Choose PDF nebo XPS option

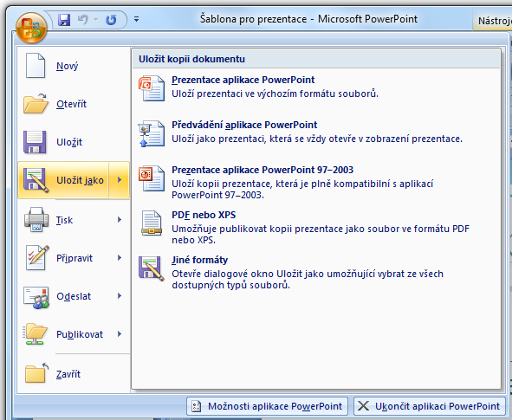(316, 227)
